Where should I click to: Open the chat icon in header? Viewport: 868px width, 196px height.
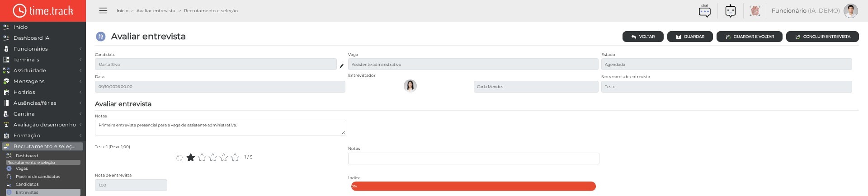click(x=705, y=10)
